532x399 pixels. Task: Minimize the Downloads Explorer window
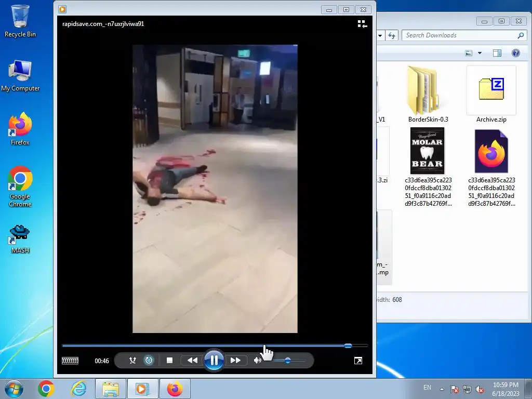pos(484,21)
